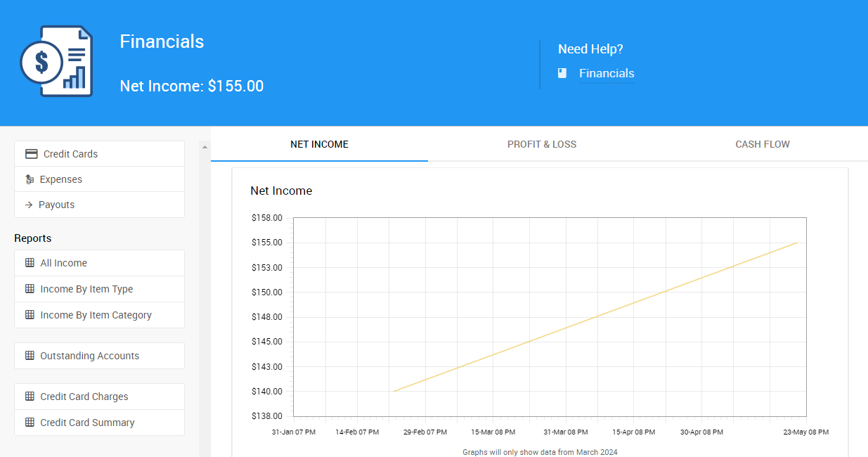
Task: Open the Income By Item Category report
Action: 96,315
